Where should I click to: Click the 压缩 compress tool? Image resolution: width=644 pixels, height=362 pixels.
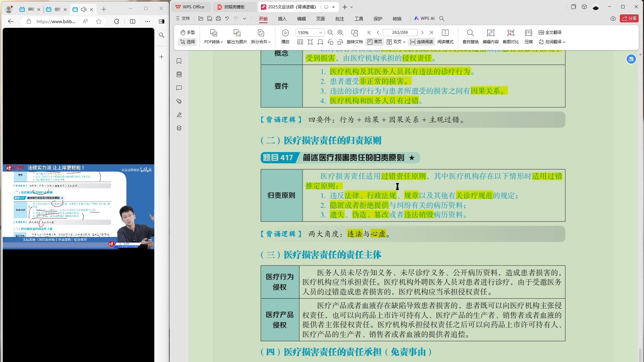pos(529,37)
